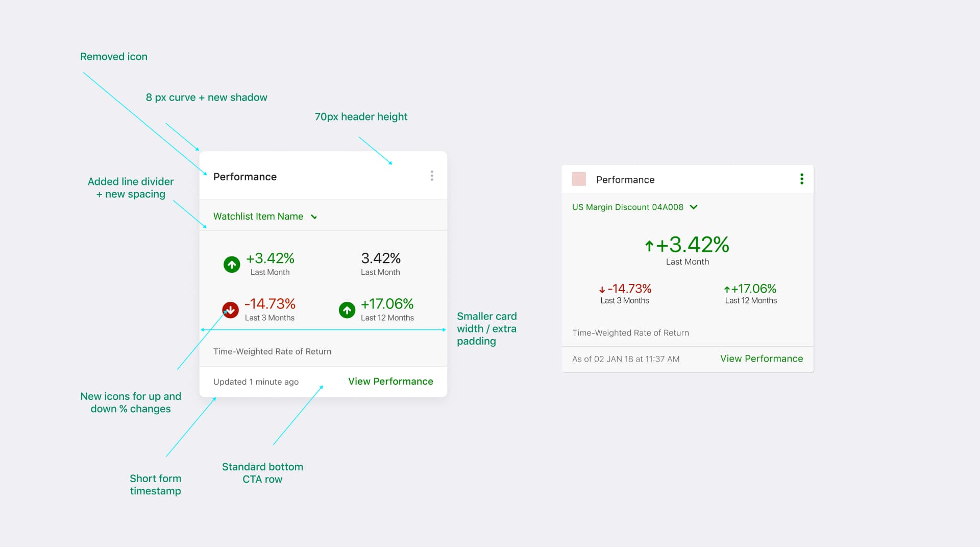Screen dimensions: 980x547
Task: Click the As of 02 JAN 18 timestamp
Action: tap(626, 359)
